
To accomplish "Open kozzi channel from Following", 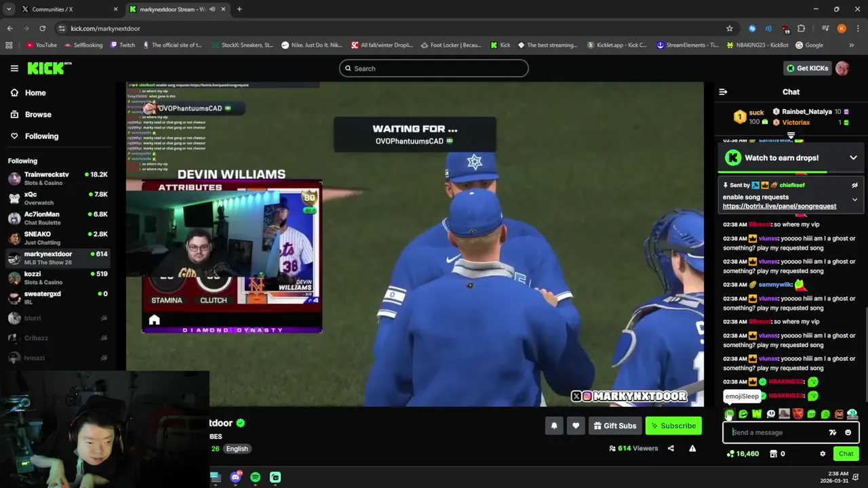I will click(x=58, y=278).
